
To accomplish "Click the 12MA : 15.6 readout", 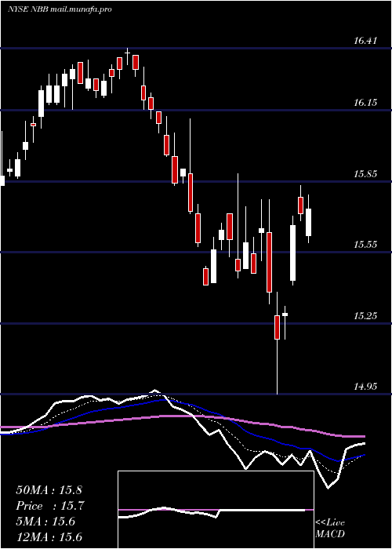I will point(51,537).
